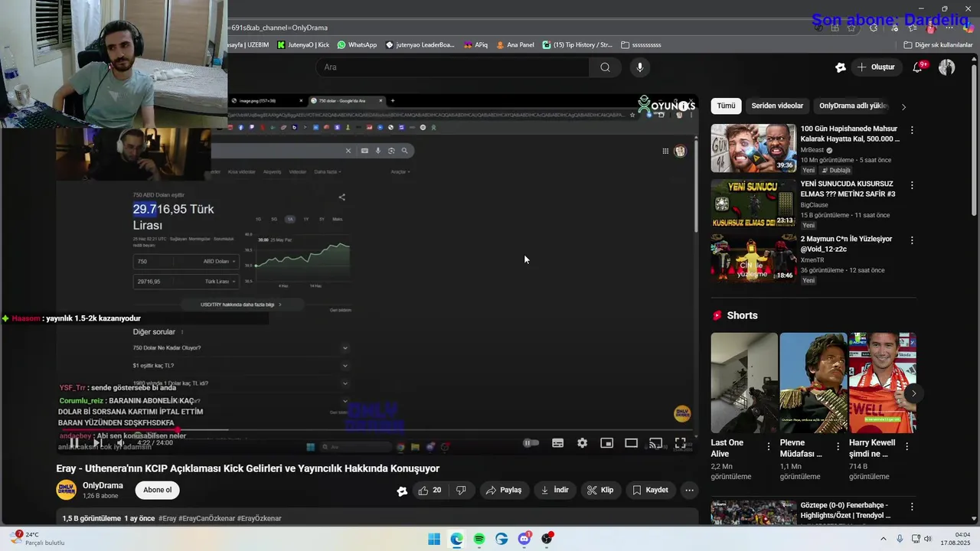The image size is (980, 551).
Task: Open Windows Start menu
Action: point(434,539)
